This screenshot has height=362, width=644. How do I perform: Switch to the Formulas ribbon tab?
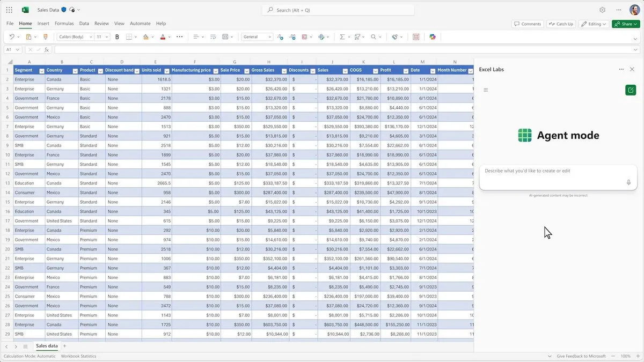click(64, 23)
